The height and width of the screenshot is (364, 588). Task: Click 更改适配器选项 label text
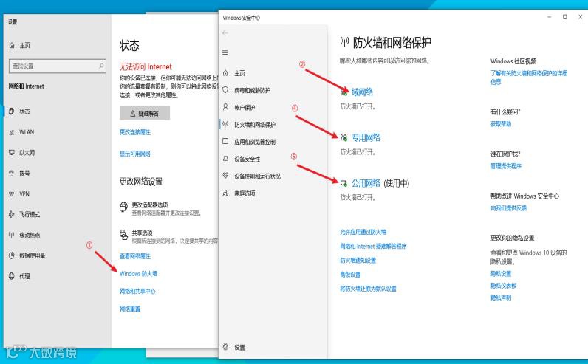(x=150, y=205)
